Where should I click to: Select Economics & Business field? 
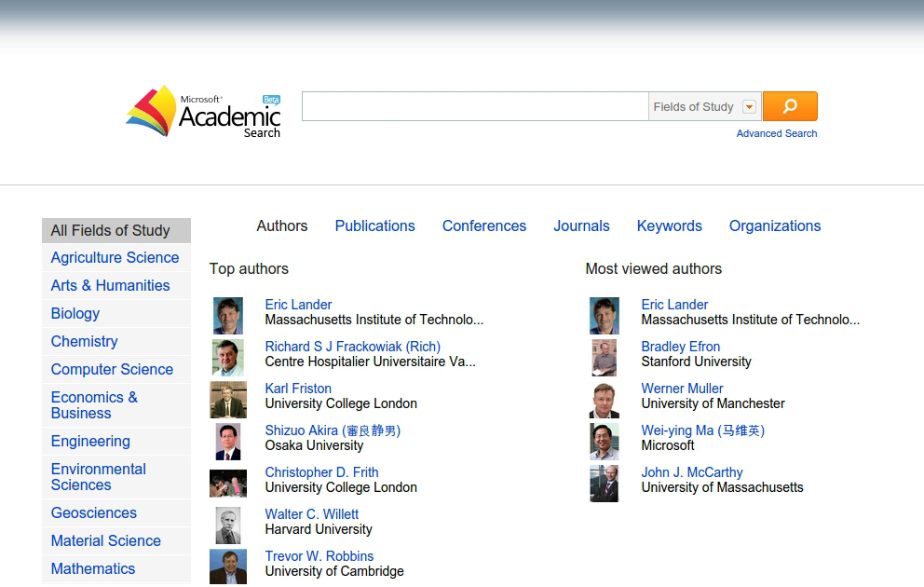(116, 405)
